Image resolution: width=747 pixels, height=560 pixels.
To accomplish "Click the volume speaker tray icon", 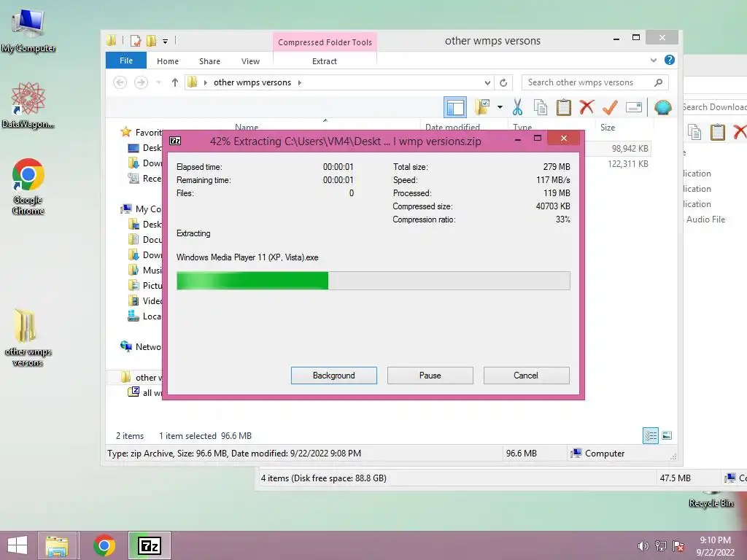I will coord(643,546).
